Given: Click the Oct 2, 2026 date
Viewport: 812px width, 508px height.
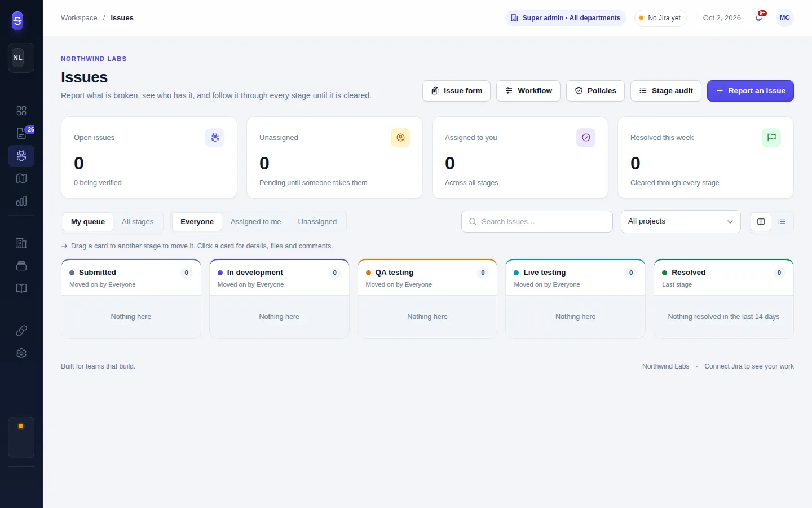Looking at the screenshot, I should pyautogui.click(x=722, y=18).
